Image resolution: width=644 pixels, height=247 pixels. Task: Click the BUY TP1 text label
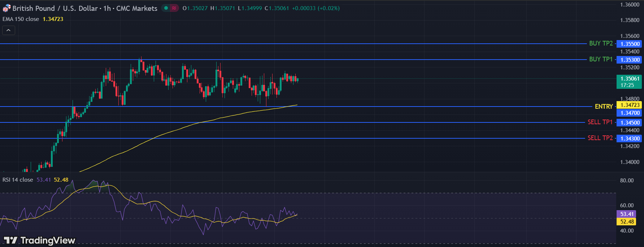coord(601,59)
